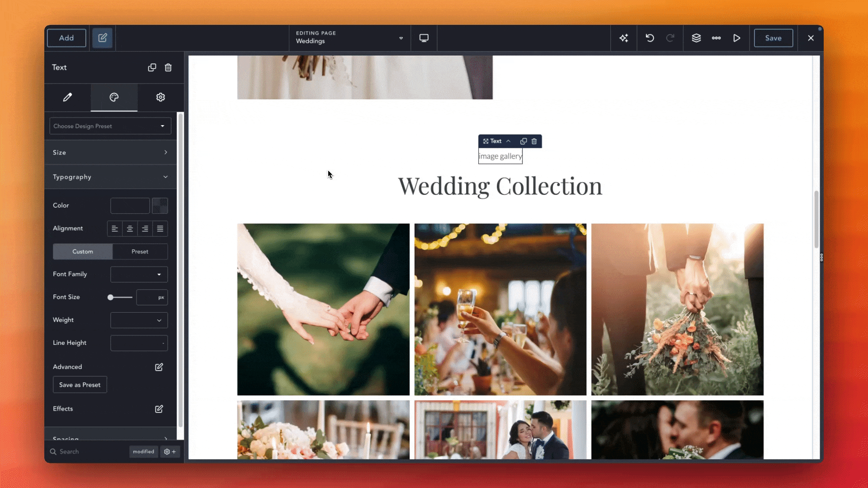Switch to Preset font option

[x=140, y=252]
